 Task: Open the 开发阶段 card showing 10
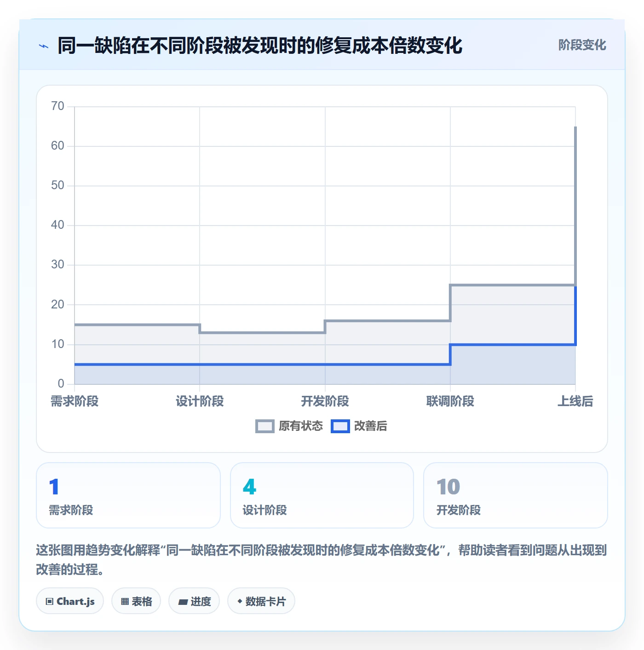click(516, 495)
